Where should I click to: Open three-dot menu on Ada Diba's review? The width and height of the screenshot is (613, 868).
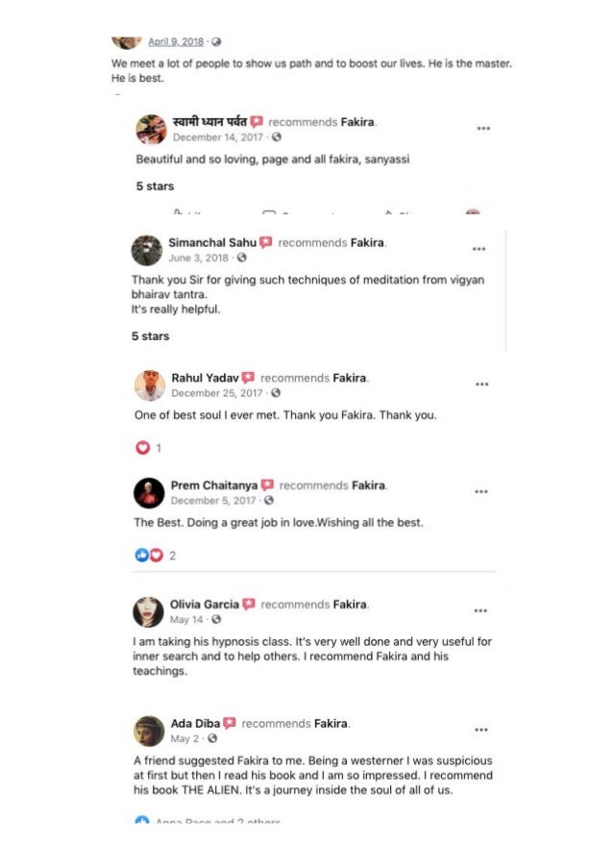480,729
